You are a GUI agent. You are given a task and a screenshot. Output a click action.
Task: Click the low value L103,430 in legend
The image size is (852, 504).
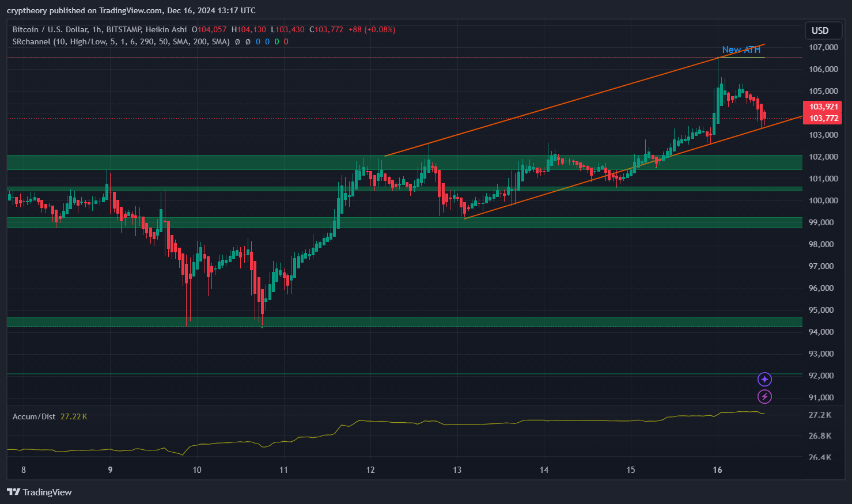[x=287, y=29]
